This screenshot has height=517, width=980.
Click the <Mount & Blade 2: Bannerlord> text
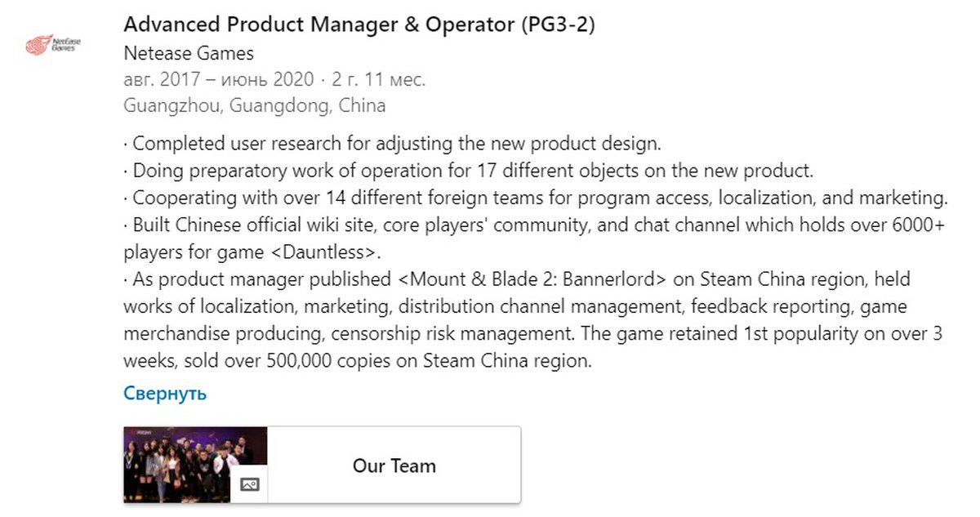(x=533, y=279)
